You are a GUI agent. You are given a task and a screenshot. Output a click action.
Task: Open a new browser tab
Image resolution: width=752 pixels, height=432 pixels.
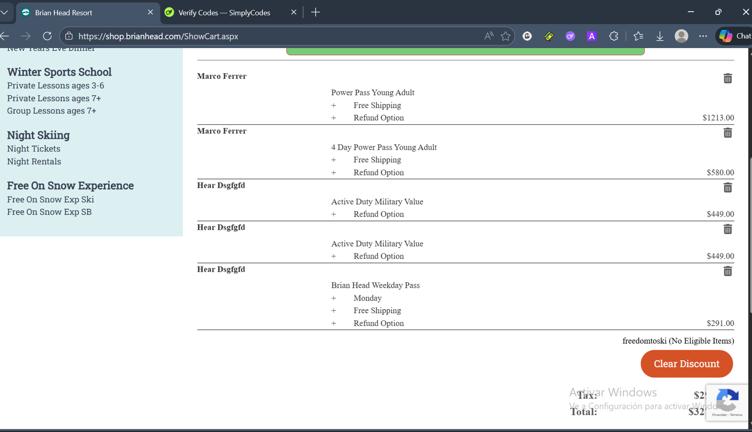tap(315, 12)
